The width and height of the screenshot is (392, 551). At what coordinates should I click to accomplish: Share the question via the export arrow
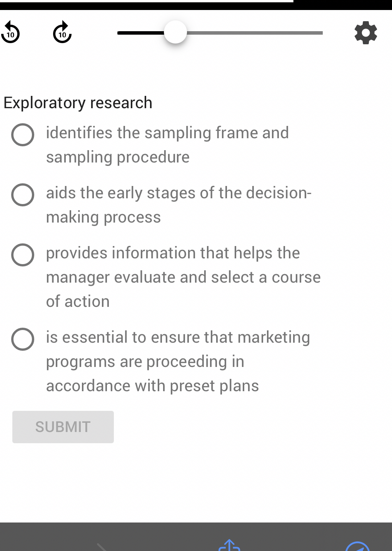(229, 547)
